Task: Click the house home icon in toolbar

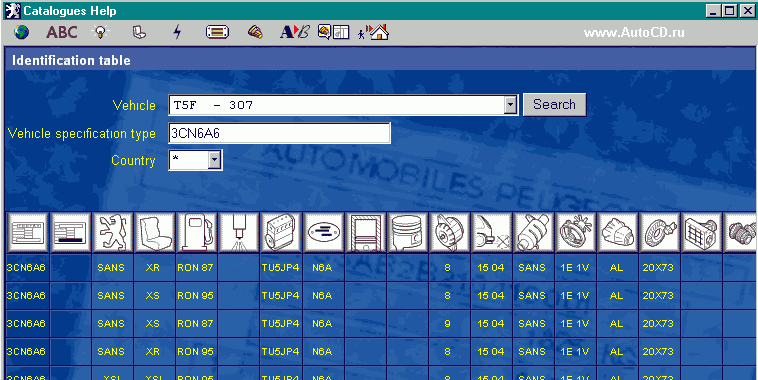Action: pyautogui.click(x=379, y=32)
